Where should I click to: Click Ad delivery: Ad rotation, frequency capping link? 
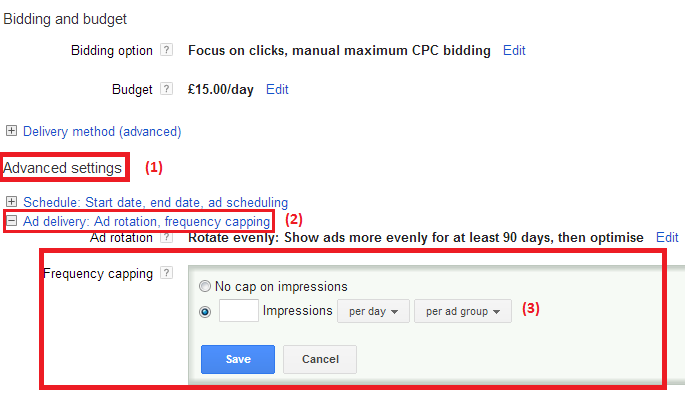click(x=147, y=221)
